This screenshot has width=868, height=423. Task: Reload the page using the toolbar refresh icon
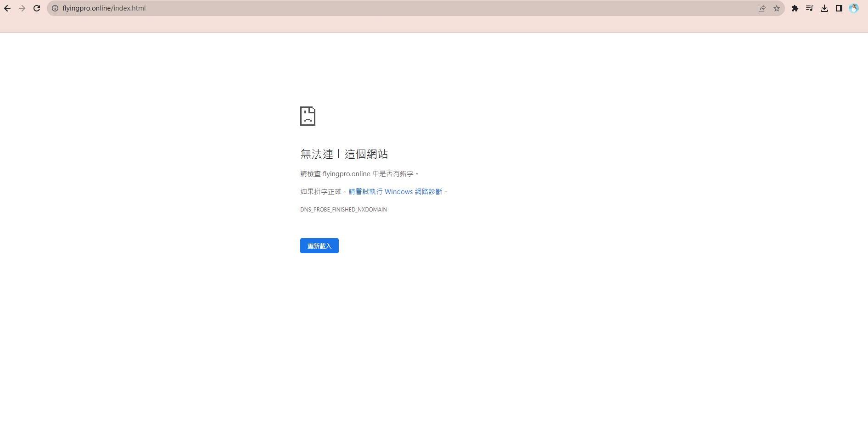point(37,8)
